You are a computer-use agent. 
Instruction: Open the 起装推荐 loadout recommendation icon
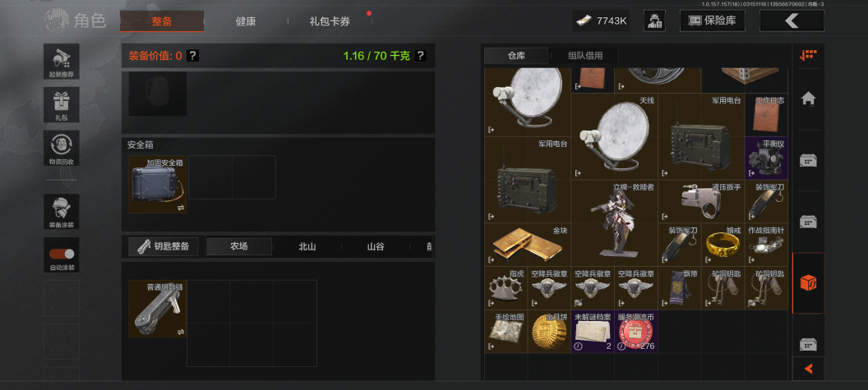pyautogui.click(x=62, y=62)
